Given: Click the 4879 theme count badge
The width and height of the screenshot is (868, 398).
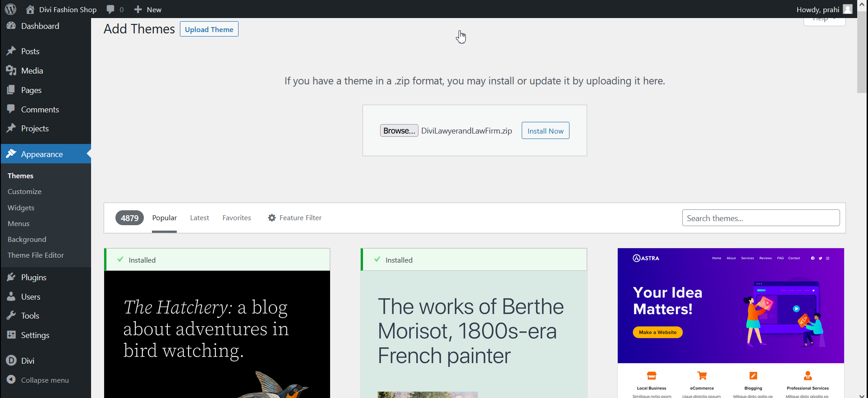Looking at the screenshot, I should tap(129, 218).
